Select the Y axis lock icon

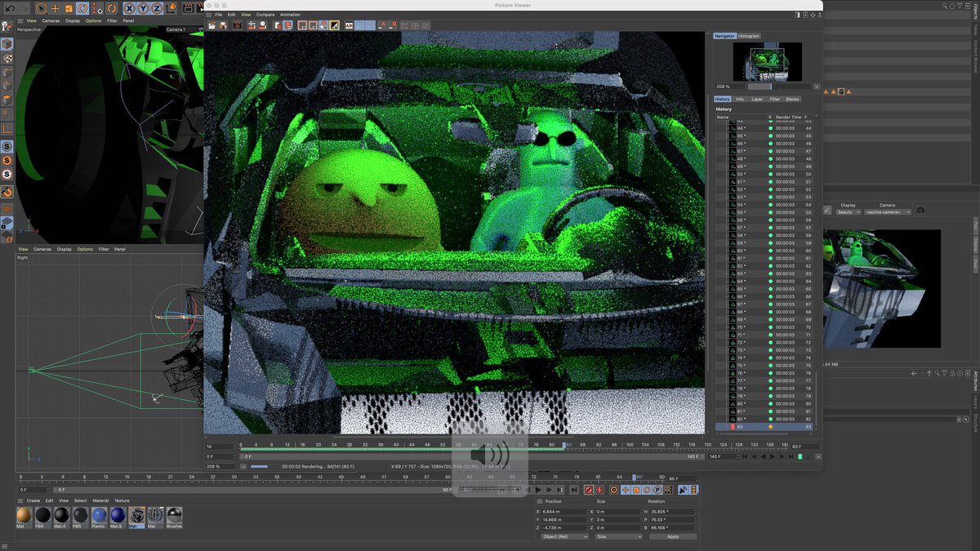click(x=143, y=8)
